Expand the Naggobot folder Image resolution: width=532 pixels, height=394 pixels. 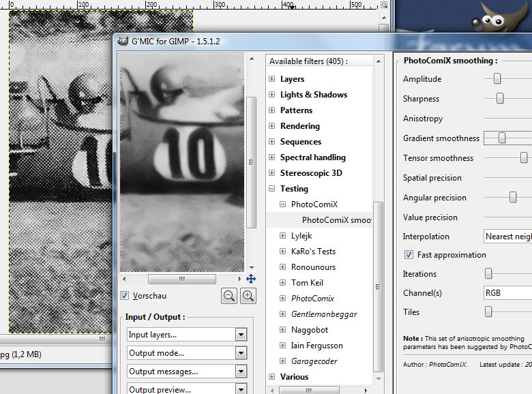pos(282,329)
